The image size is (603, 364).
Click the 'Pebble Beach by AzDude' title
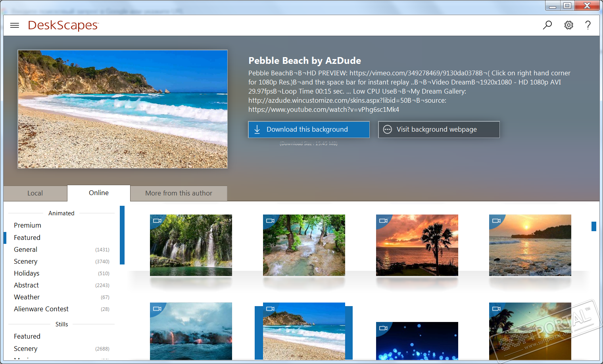(305, 61)
